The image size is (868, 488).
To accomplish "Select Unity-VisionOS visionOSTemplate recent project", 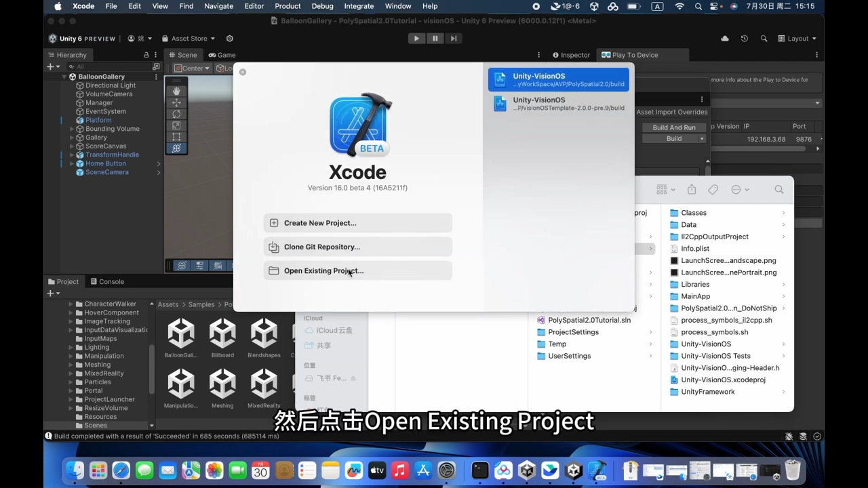I will coord(558,104).
